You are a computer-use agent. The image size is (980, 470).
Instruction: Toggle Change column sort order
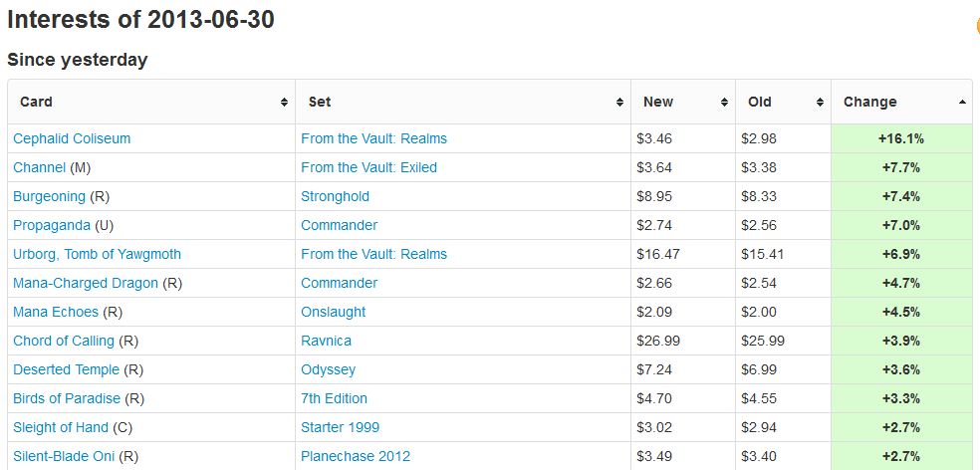[x=901, y=102]
